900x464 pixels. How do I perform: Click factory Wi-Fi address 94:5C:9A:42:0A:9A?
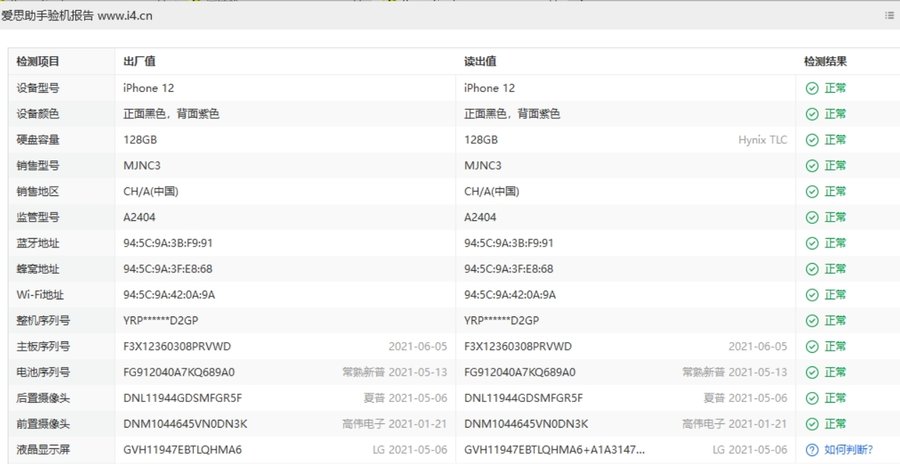[169, 295]
